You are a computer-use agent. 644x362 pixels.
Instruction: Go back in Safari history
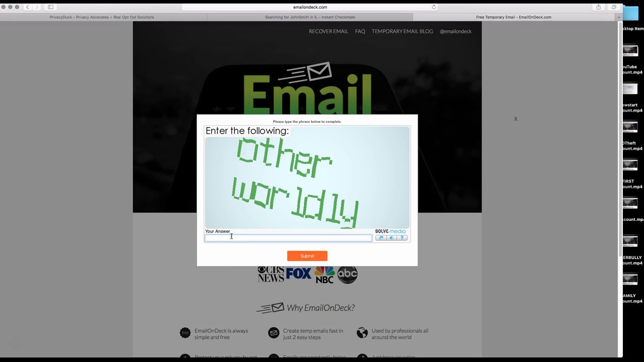pyautogui.click(x=28, y=7)
